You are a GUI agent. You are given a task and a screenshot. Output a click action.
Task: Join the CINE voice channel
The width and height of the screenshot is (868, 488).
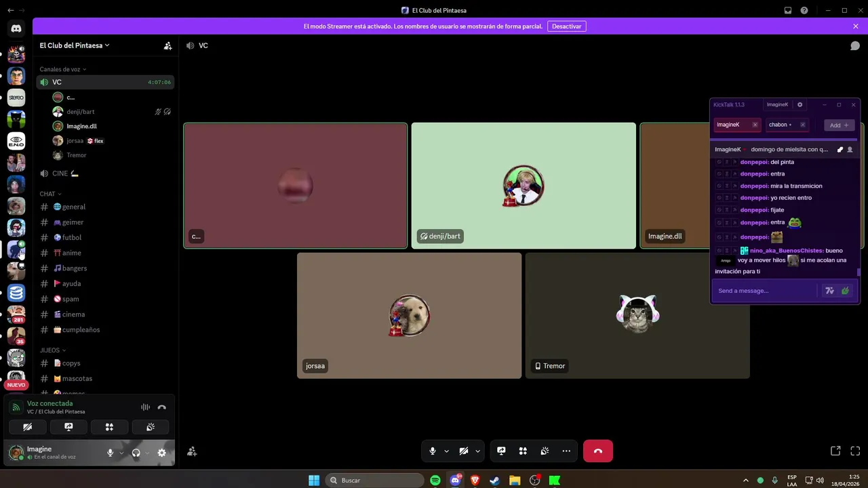click(105, 174)
